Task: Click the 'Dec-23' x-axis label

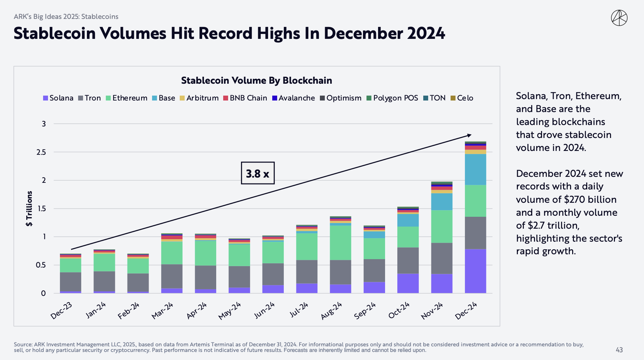Action: point(61,310)
